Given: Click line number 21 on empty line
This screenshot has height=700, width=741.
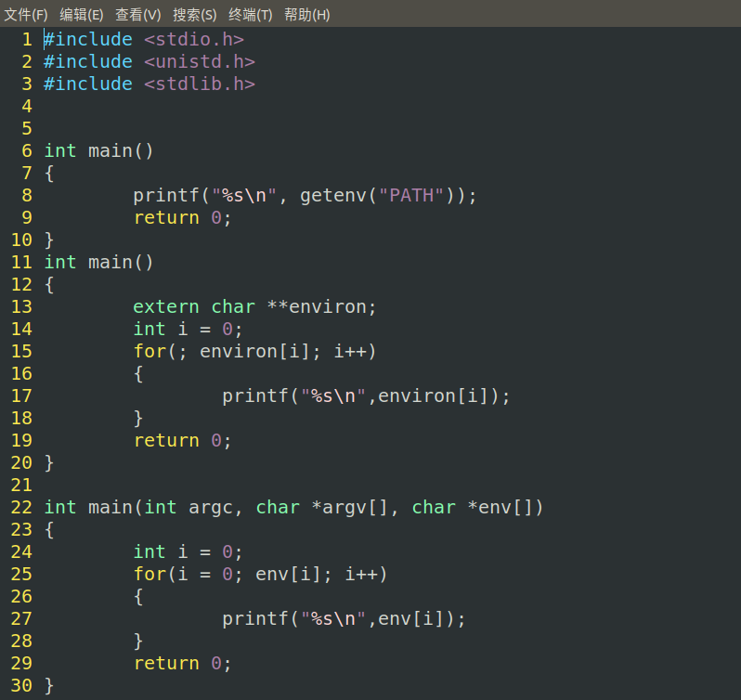Looking at the screenshot, I should pos(21,485).
